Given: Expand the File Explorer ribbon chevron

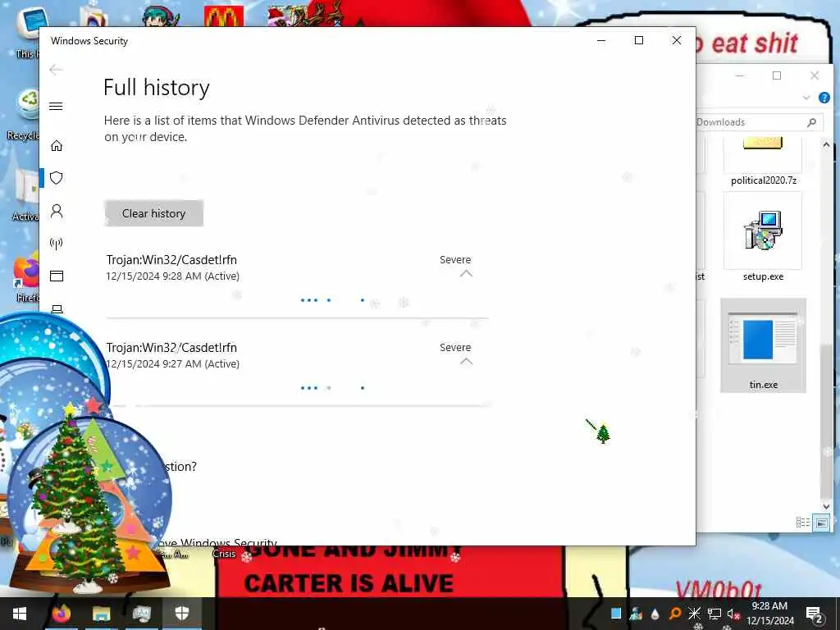Looking at the screenshot, I should coord(806,98).
